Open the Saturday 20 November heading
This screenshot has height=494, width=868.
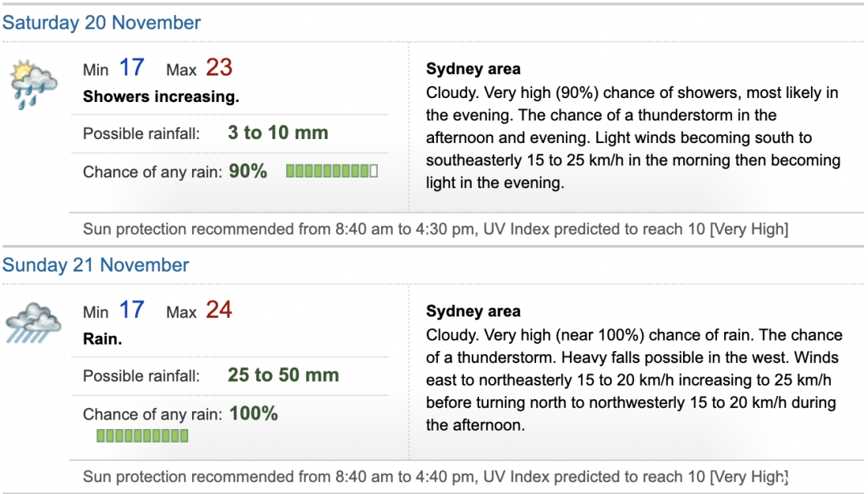101,22
